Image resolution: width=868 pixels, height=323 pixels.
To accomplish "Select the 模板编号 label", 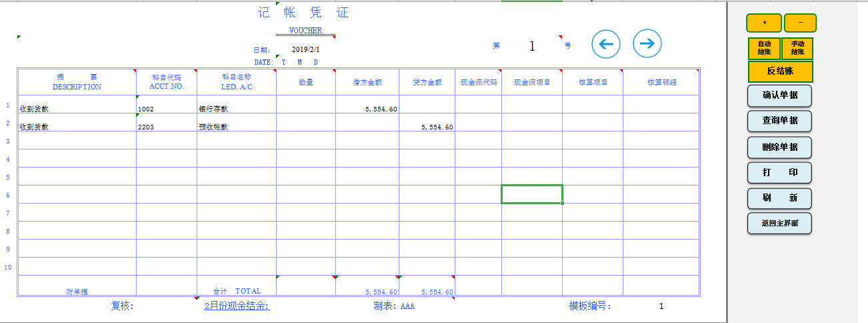I will pyautogui.click(x=590, y=306).
